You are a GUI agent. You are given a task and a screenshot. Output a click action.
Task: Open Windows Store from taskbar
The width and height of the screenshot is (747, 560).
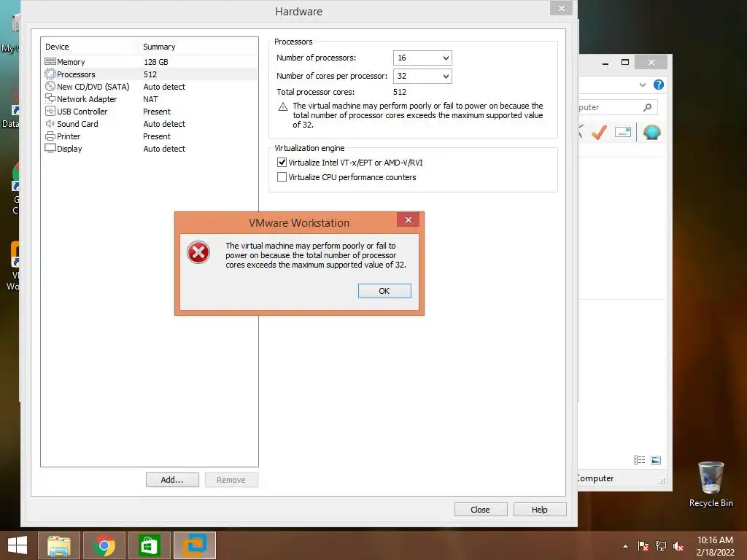point(149,545)
